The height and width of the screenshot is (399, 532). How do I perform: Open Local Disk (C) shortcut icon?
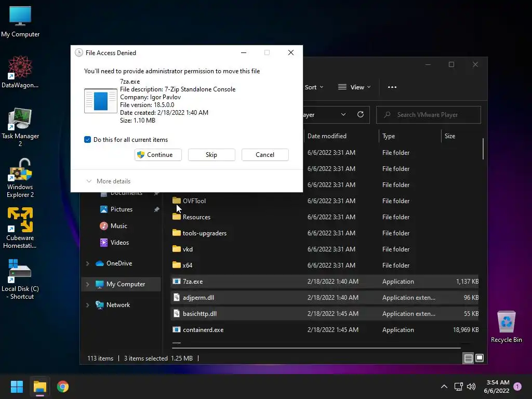[x=20, y=279]
